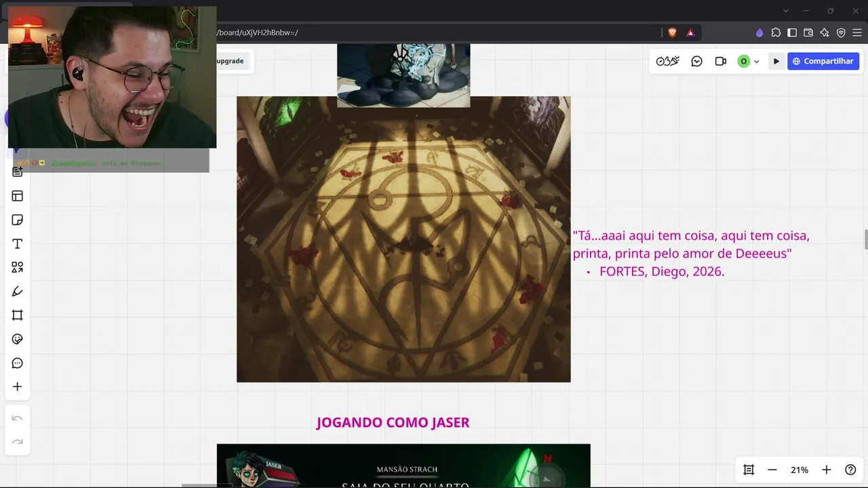Select the sticky note tool
The width and height of the screenshot is (868, 488).
click(18, 220)
